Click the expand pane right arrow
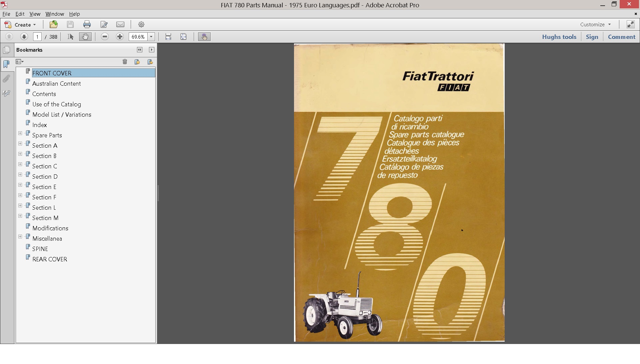This screenshot has width=640, height=364. point(152,50)
